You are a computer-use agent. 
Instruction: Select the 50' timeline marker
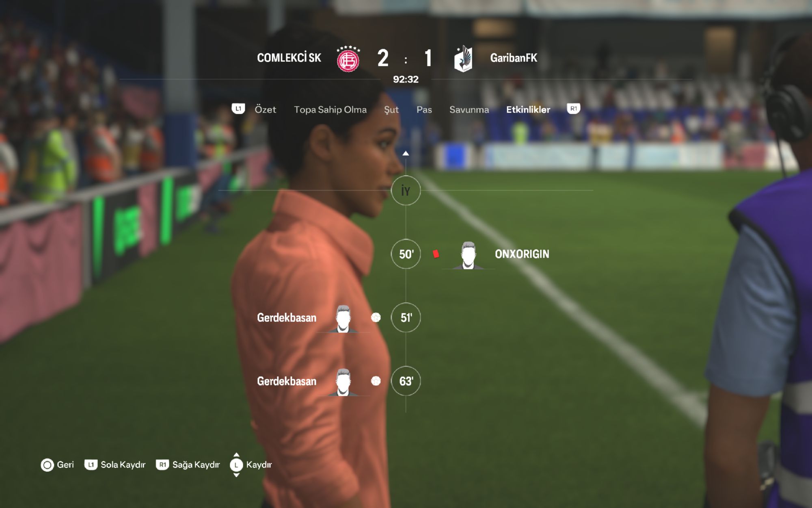(x=406, y=254)
